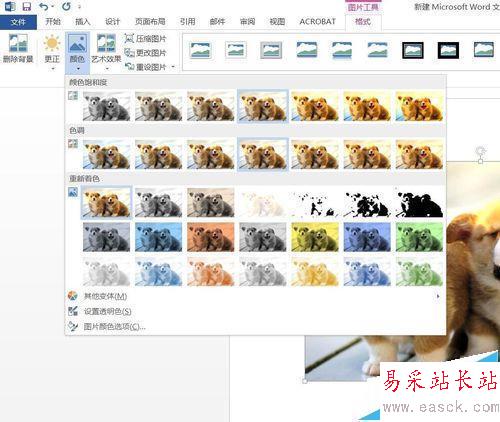Redo the last action
The width and height of the screenshot is (500, 422).
[66, 6]
